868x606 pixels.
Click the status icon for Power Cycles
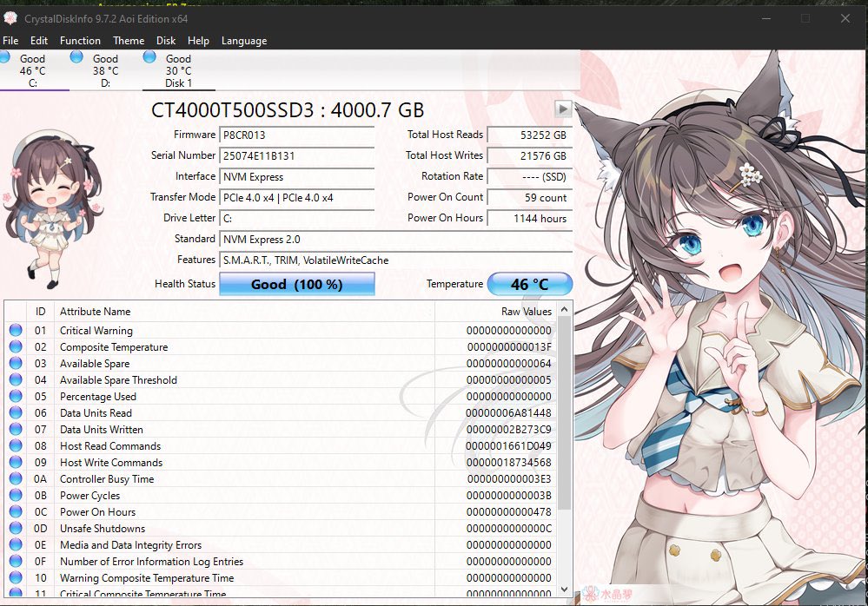16,495
